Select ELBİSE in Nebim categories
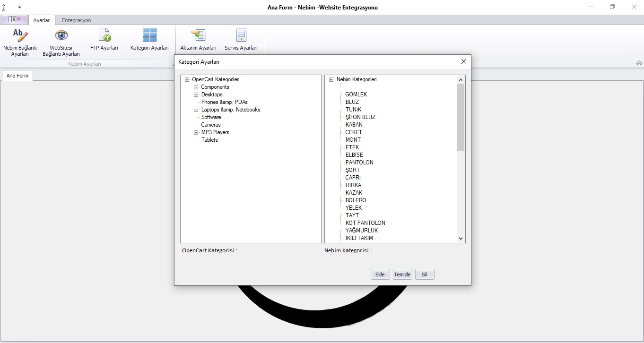Image resolution: width=644 pixels, height=343 pixels. point(354,155)
